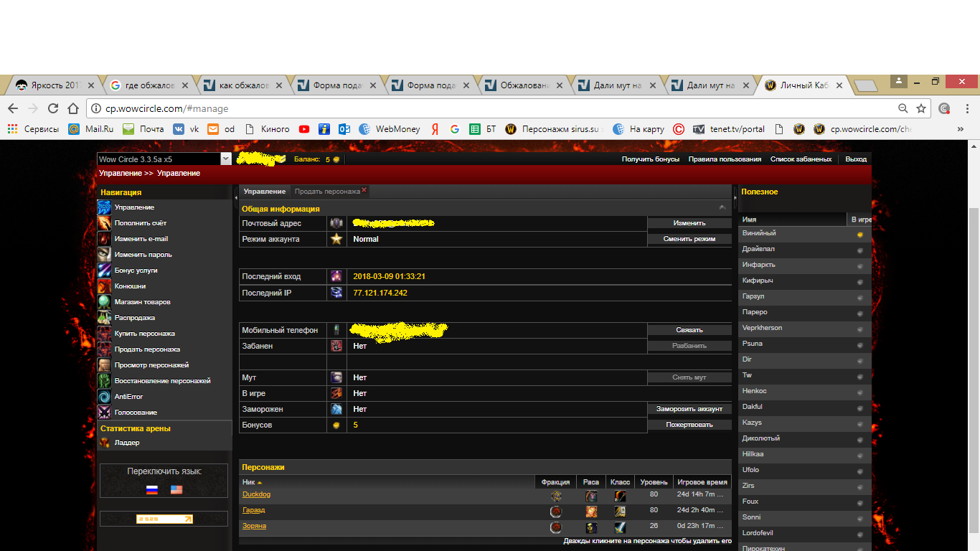Screen dimensions: 980x551
Task: Bookmark this page with the star icon
Action: (x=921, y=108)
